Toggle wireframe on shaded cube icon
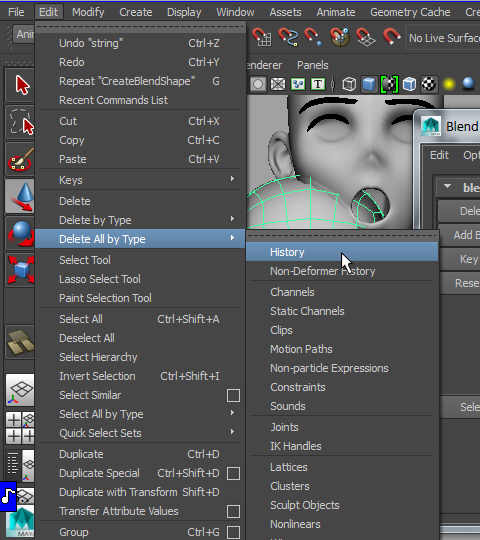 pos(409,84)
